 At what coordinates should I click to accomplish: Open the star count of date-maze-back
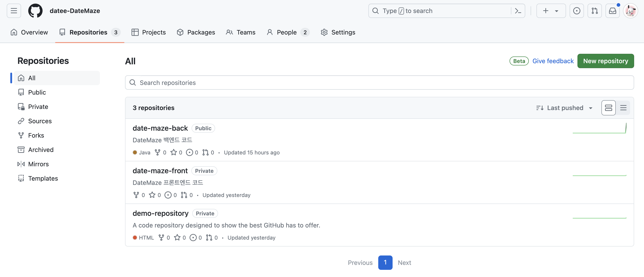point(176,152)
